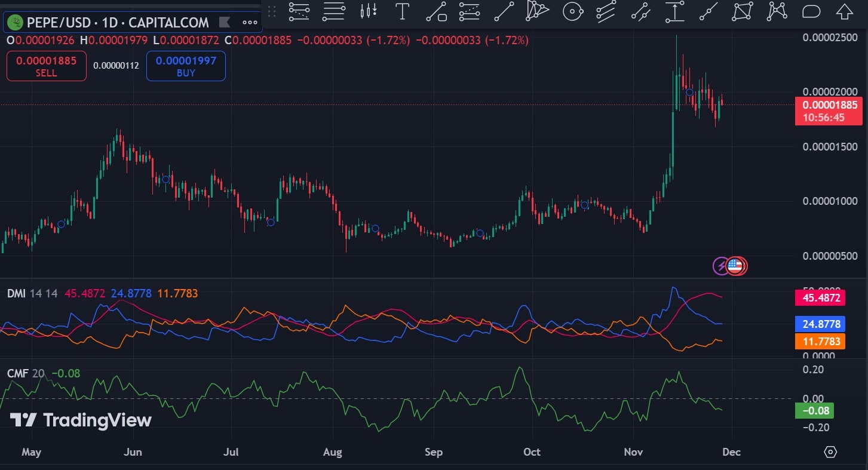Screen dimensions: 868x470
Task: Click the flag icon beside CAPITALCOM
Action: [x=225, y=23]
